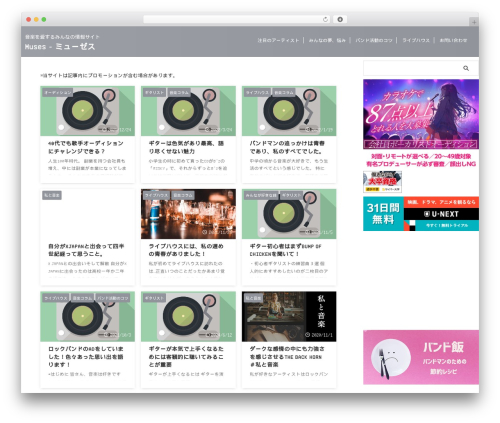The height and width of the screenshot is (423, 500).
Task: Click the ギタリスト tag on the BUMP OF CHICKEN card
Action: click(291, 195)
